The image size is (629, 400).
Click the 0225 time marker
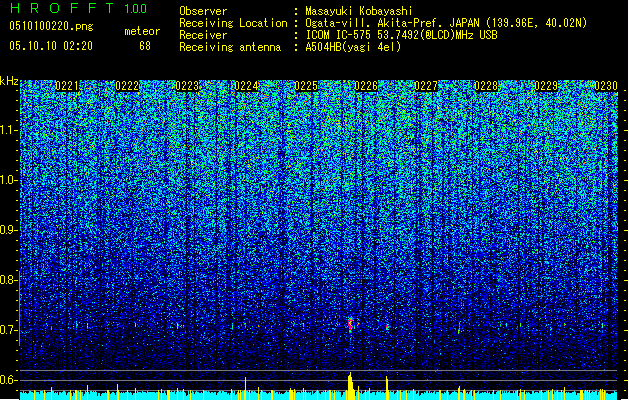(x=306, y=86)
